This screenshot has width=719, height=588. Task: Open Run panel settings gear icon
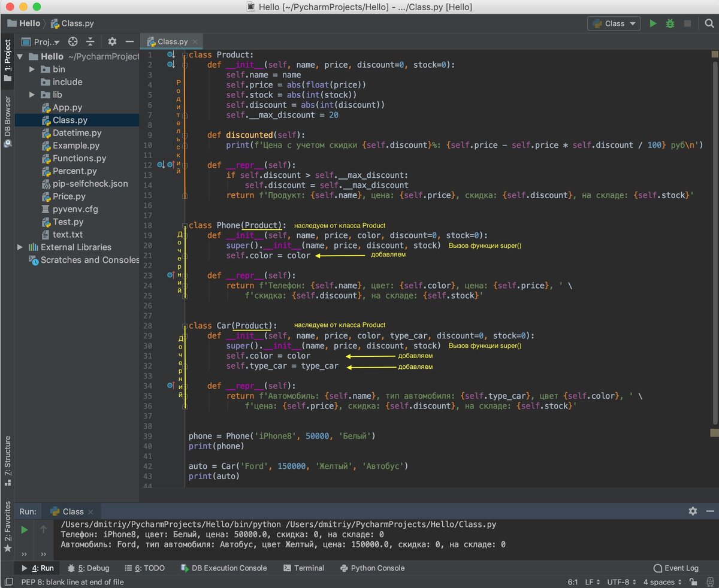[693, 511]
